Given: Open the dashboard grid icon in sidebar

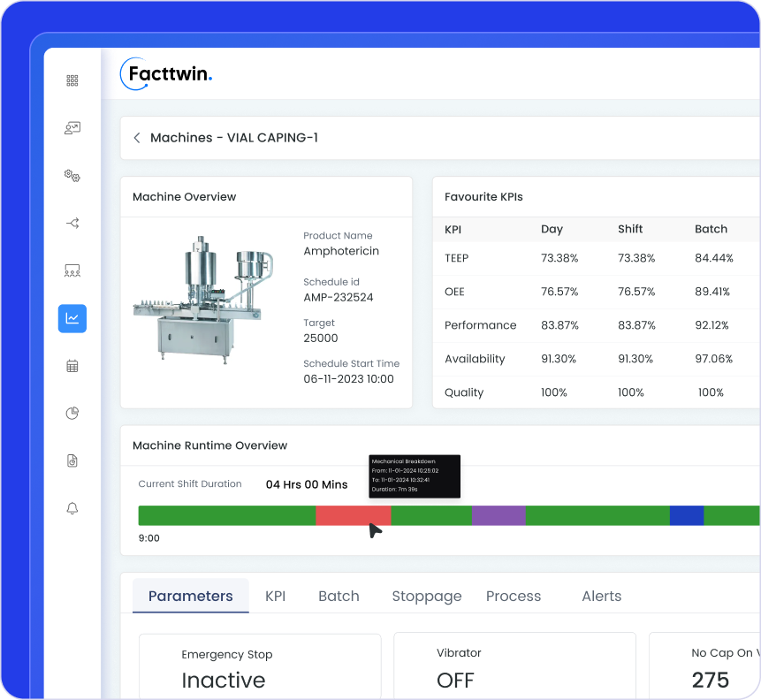Looking at the screenshot, I should tap(72, 80).
